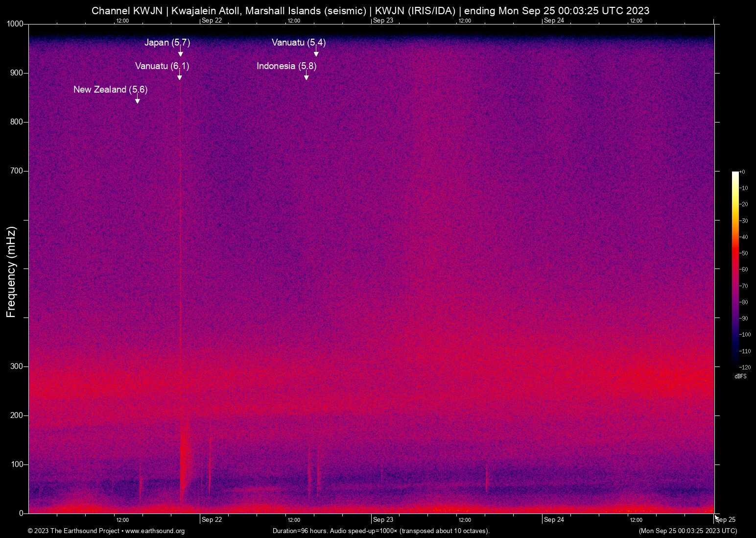Select the New Zealand (5.6) text label
This screenshot has width=756, height=538.
pyautogui.click(x=110, y=90)
